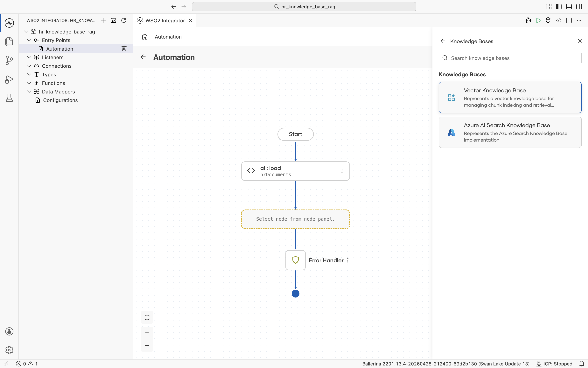This screenshot has width=588, height=368.
Task: Expand the Functions section
Action: 29,83
